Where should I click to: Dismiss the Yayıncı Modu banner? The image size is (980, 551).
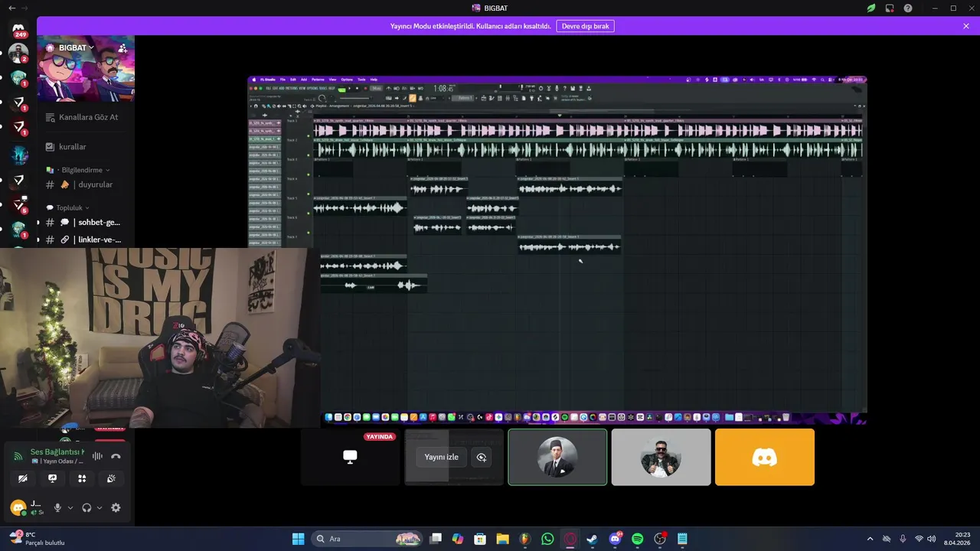966,26
